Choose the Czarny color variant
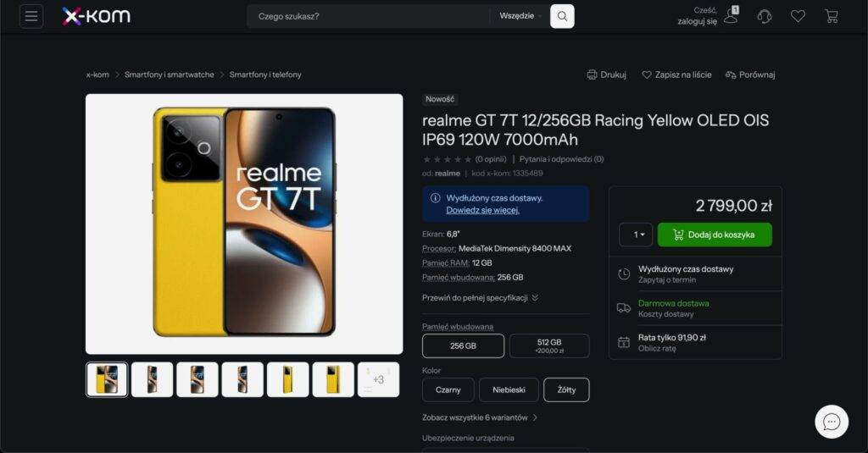 click(x=448, y=390)
